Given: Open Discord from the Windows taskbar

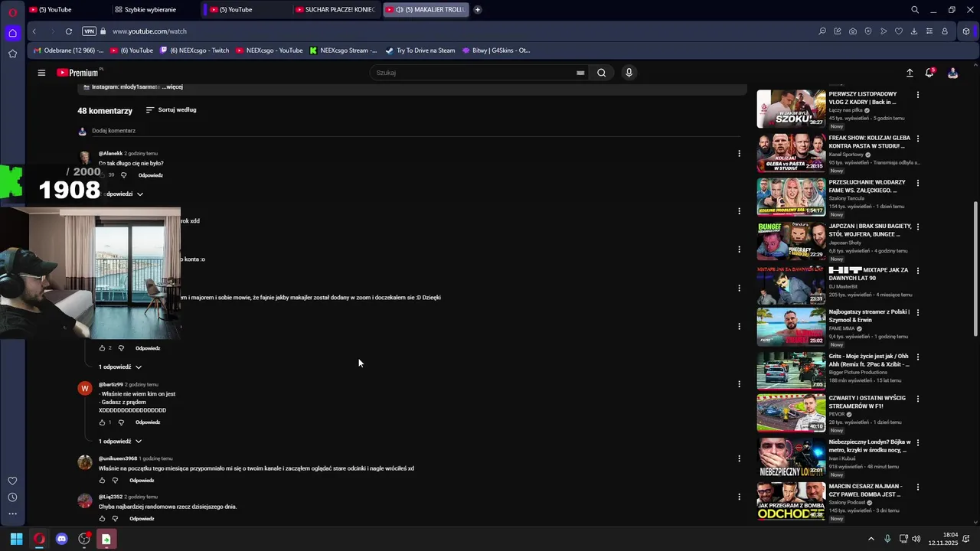Looking at the screenshot, I should pos(61,539).
